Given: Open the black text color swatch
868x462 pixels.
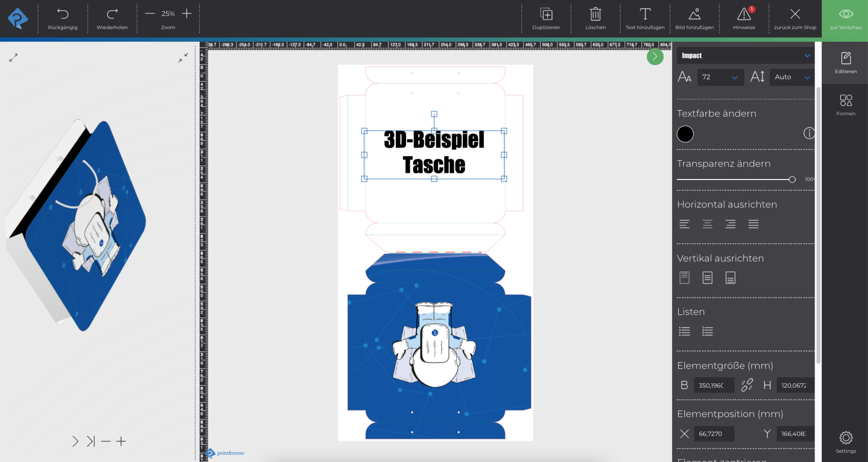Looking at the screenshot, I should coord(685,134).
